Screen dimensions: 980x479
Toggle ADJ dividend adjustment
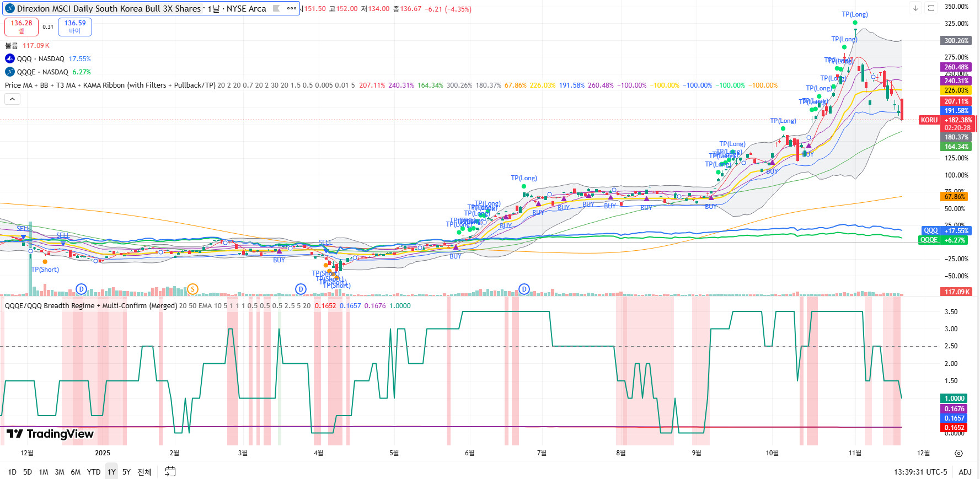[x=965, y=472]
